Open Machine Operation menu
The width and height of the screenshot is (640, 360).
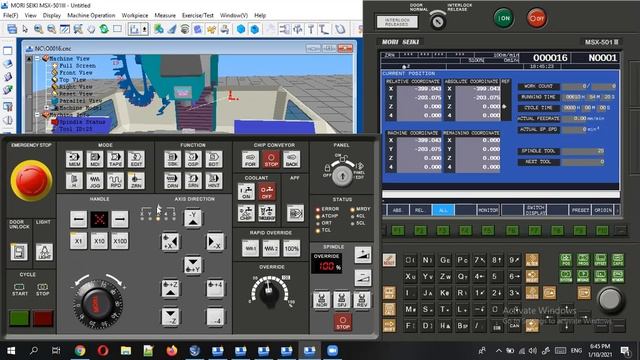point(91,15)
